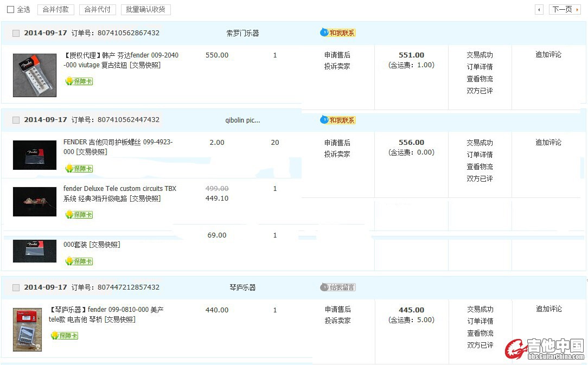The width and height of the screenshot is (588, 365).
Task: Click order number 807410562447432
Action: coord(129,120)
